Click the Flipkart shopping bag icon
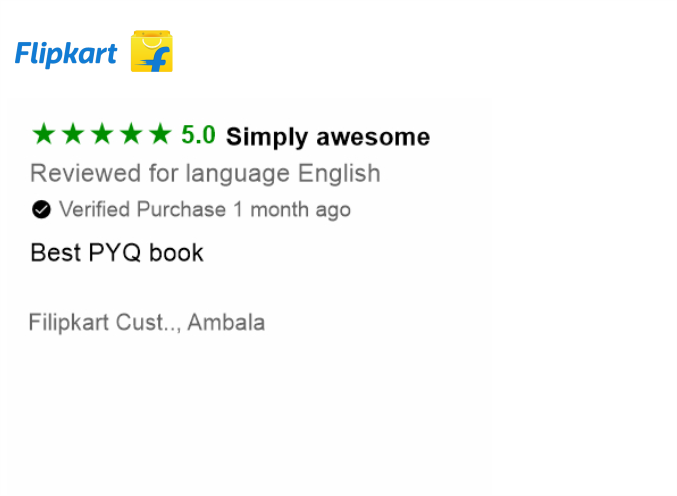The image size is (677, 496). pos(152,52)
